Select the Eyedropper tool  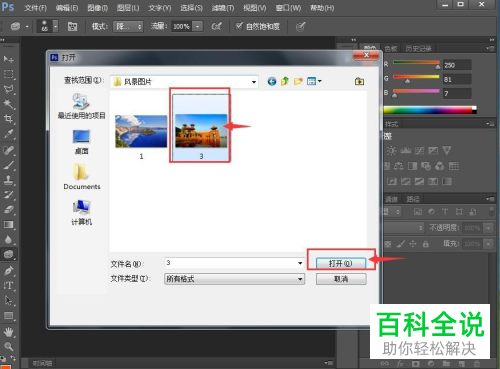point(8,134)
